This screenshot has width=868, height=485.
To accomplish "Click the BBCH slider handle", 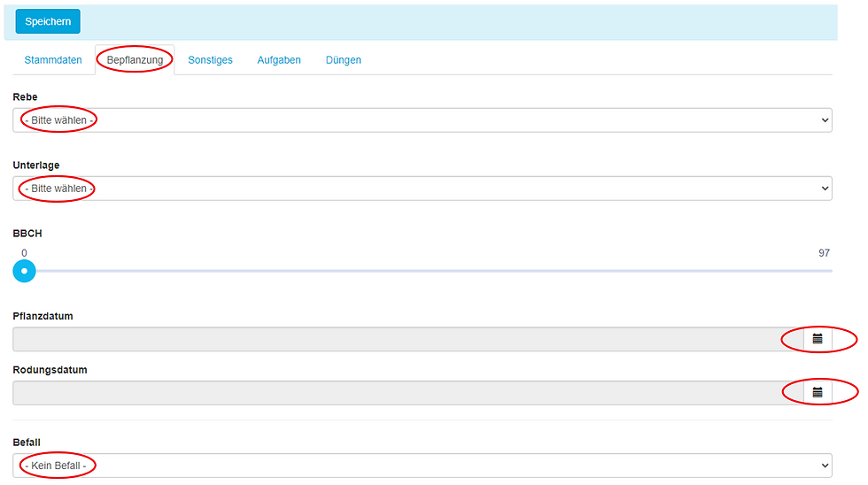I will coord(25,271).
